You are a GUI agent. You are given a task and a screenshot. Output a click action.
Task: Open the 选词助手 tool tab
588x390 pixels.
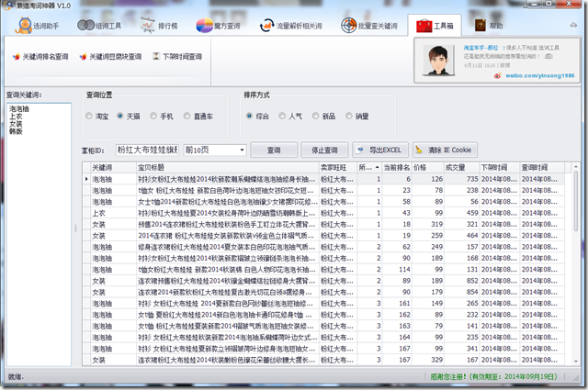pyautogui.click(x=36, y=26)
